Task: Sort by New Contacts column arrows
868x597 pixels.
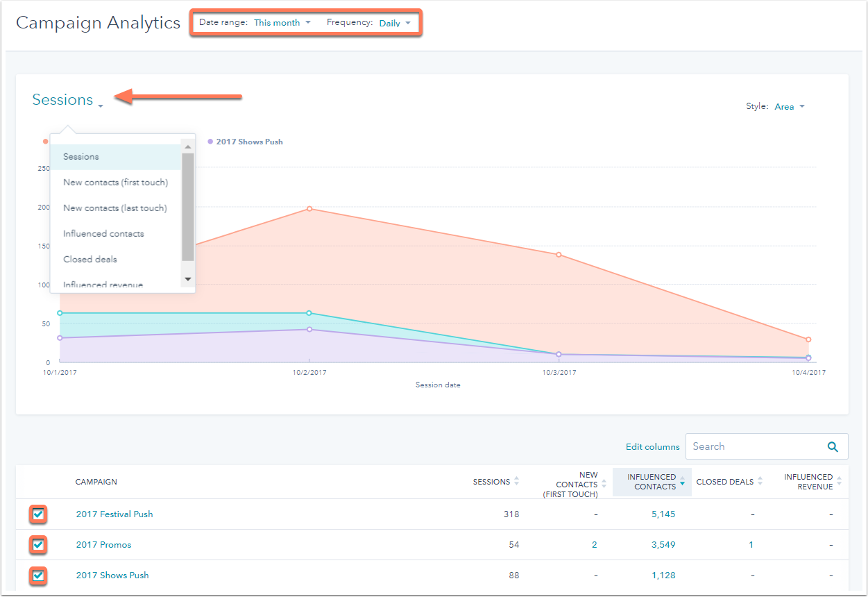Action: pyautogui.click(x=604, y=485)
